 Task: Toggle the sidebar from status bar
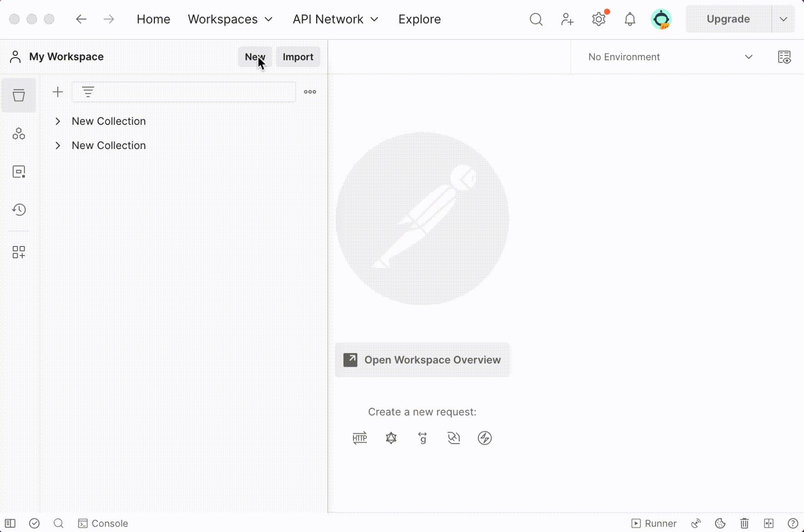[x=10, y=523]
